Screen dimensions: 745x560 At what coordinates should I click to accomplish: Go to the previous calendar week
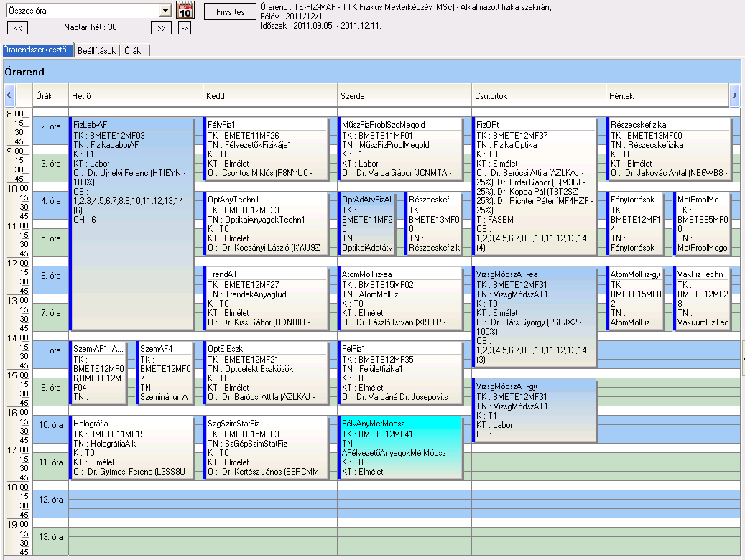point(17,27)
